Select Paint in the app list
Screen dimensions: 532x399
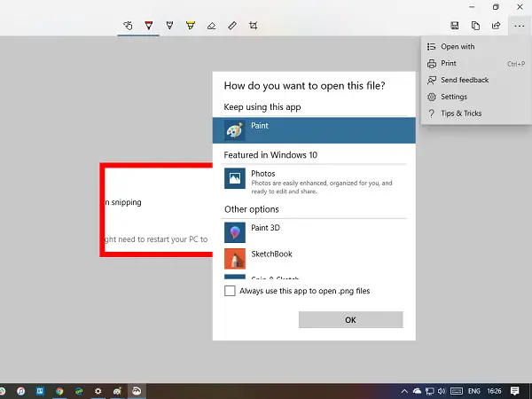(x=314, y=130)
